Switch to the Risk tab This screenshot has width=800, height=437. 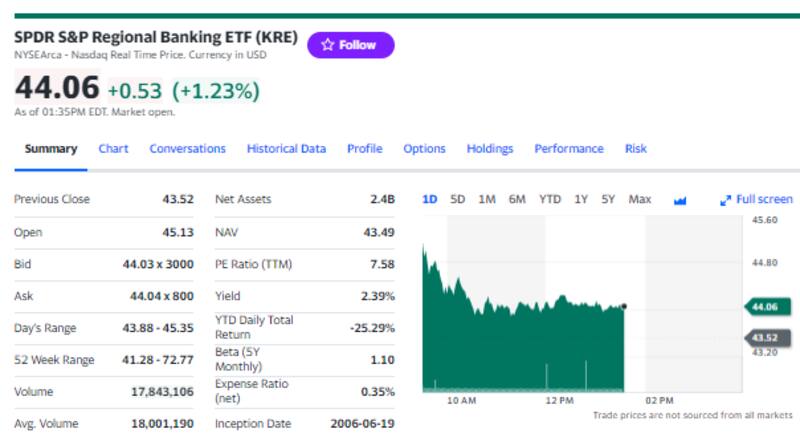coord(635,149)
